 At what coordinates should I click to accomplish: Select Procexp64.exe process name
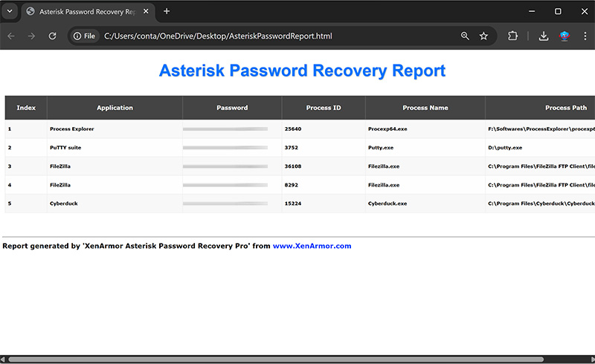tap(387, 129)
